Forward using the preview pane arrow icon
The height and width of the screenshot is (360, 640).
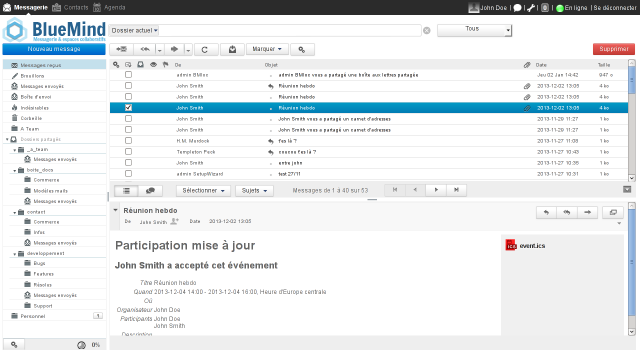pyautogui.click(x=587, y=212)
